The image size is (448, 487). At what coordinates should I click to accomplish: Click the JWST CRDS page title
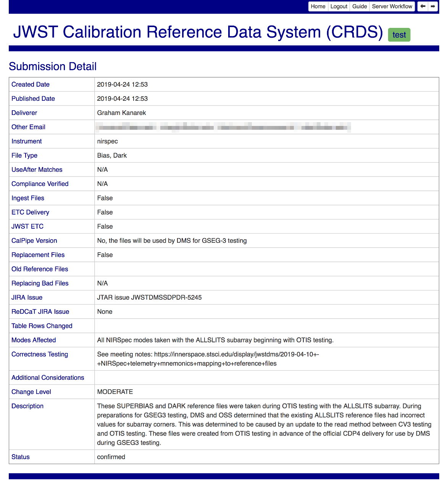(x=198, y=32)
